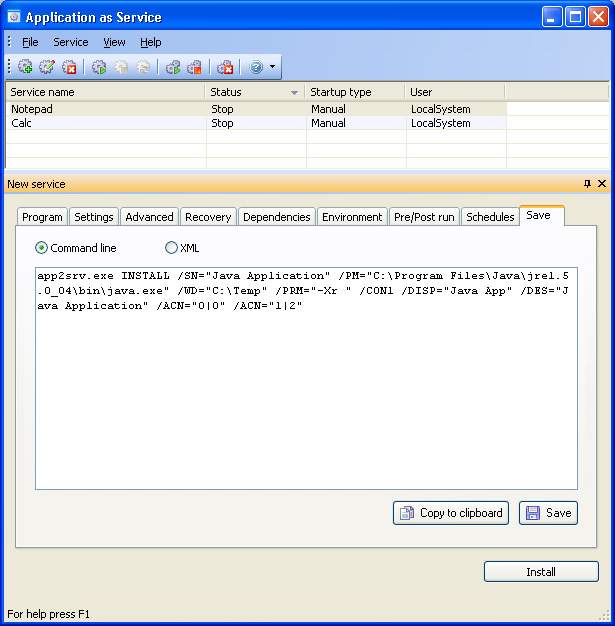Pin the New service panel
615x626 pixels.
(x=587, y=184)
